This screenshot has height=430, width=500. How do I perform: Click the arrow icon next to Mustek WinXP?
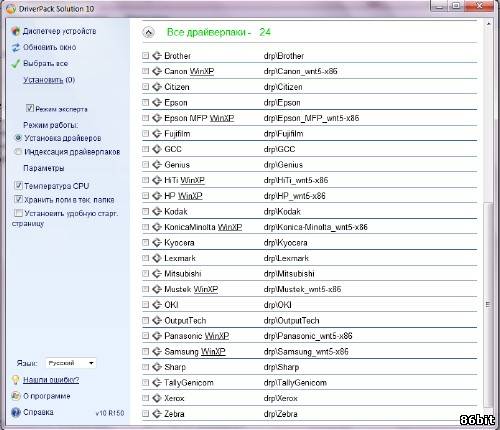point(157,289)
